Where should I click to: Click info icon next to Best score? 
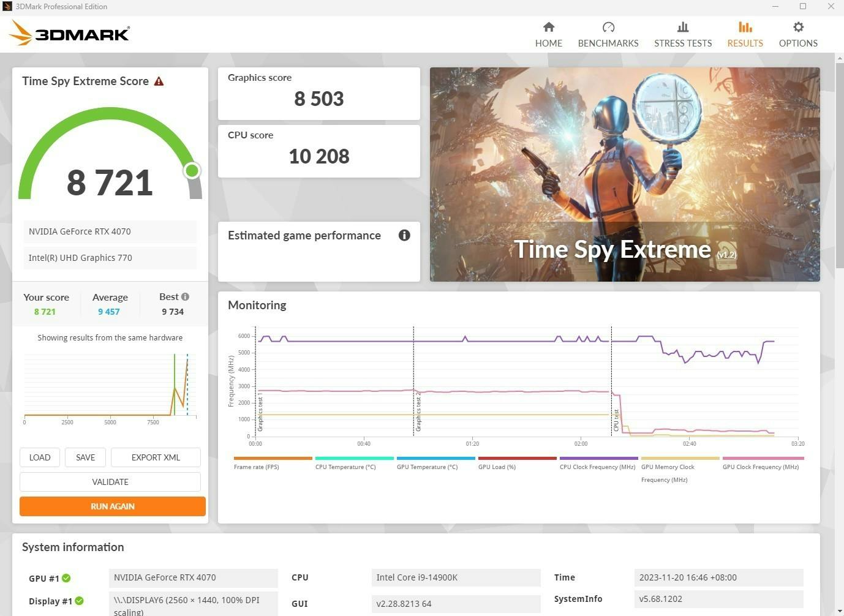pyautogui.click(x=185, y=296)
